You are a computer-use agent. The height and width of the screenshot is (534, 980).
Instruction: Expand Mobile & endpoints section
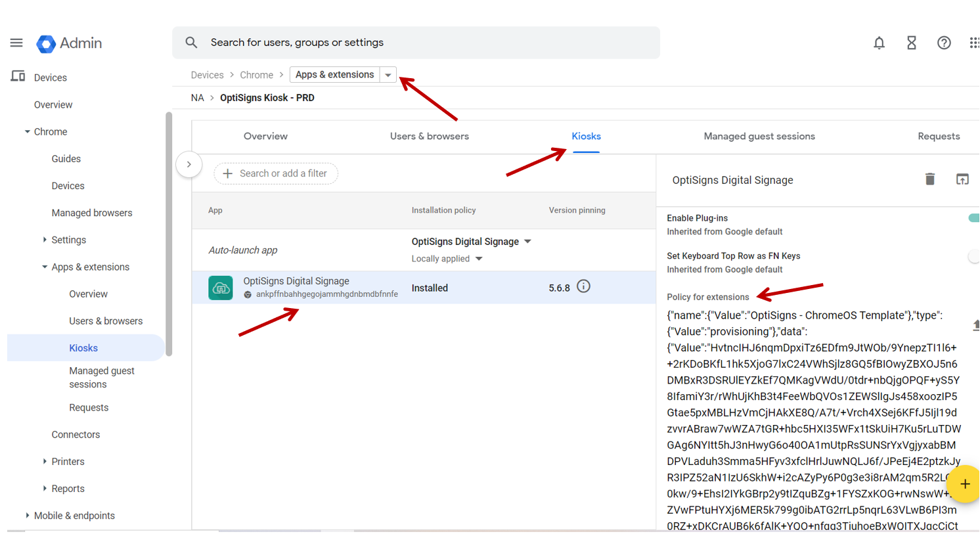point(27,515)
